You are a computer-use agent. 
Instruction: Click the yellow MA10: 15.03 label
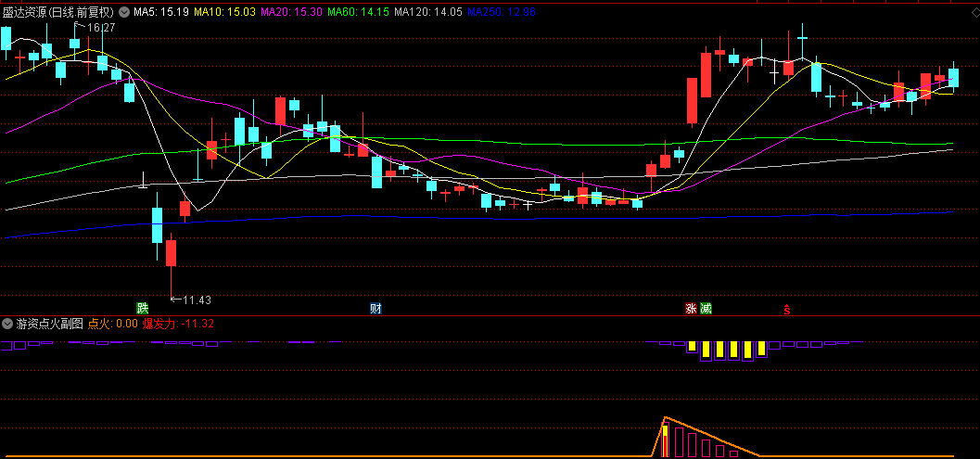(x=225, y=12)
